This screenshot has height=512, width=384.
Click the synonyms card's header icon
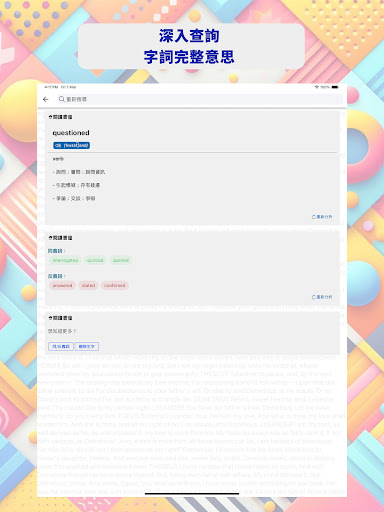[51, 238]
